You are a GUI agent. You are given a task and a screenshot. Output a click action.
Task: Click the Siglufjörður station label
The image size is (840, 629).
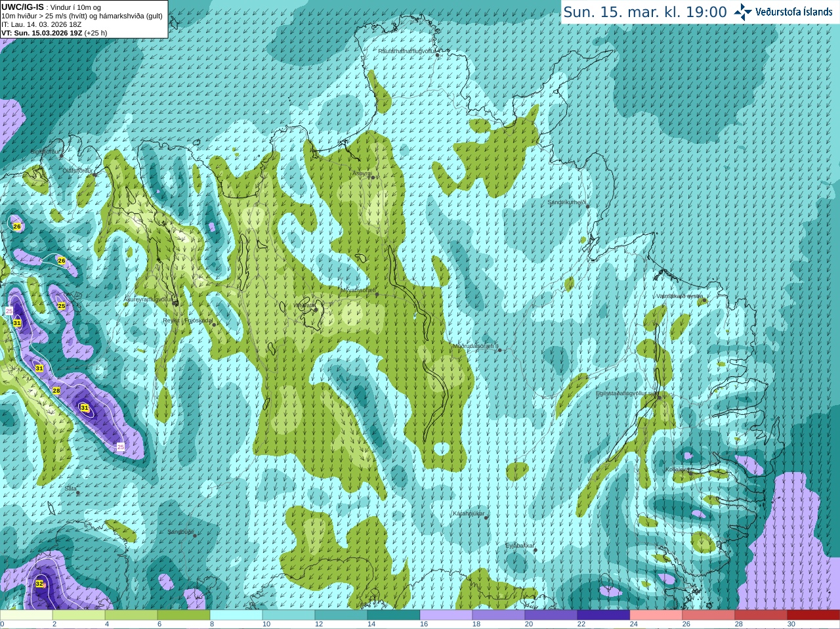[46, 152]
